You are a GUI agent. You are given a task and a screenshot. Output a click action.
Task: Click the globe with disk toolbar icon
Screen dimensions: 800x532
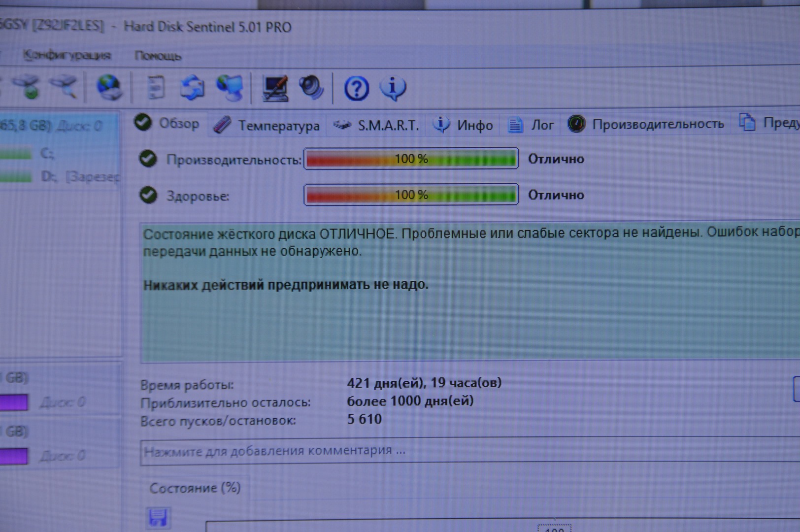pyautogui.click(x=109, y=88)
